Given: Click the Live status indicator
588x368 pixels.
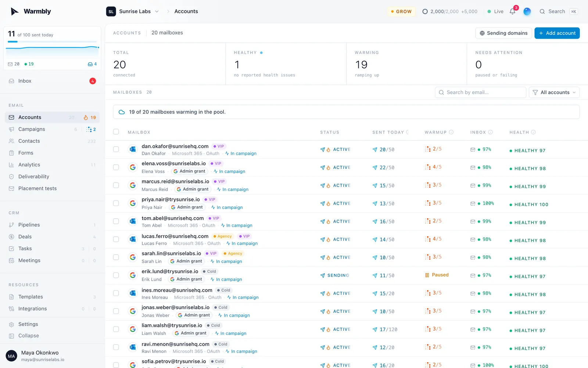Looking at the screenshot, I should [495, 11].
